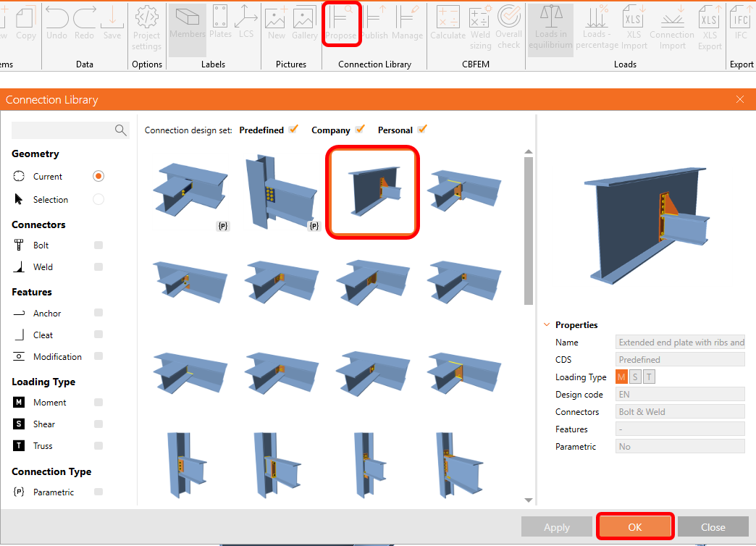
Task: Toggle LCS labels
Action: [x=246, y=22]
